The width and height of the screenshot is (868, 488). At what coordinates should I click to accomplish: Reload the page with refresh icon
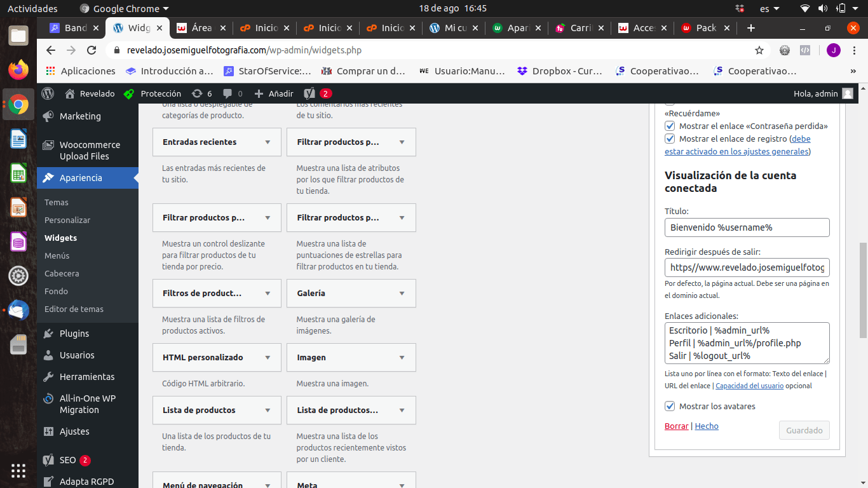(x=92, y=50)
